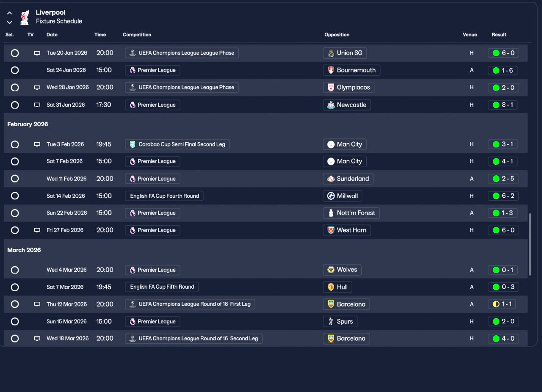Click the Hull club badge
The image size is (542, 392).
331,287
